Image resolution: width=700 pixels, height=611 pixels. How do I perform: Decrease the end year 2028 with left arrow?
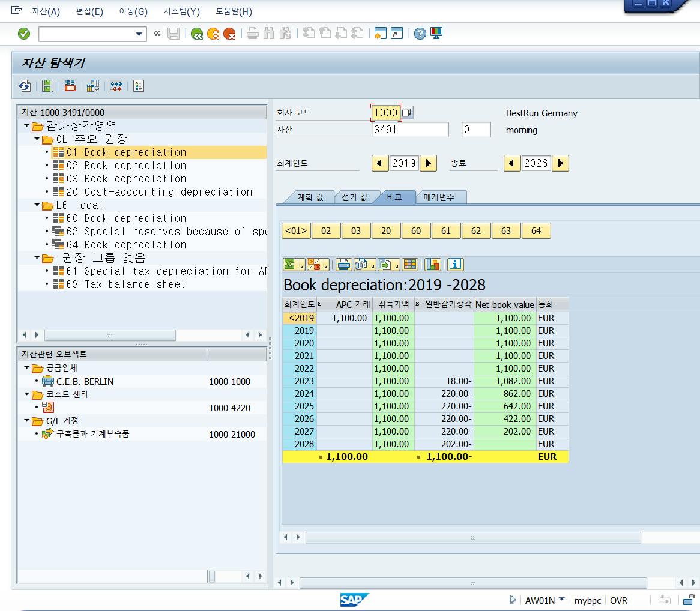(512, 163)
